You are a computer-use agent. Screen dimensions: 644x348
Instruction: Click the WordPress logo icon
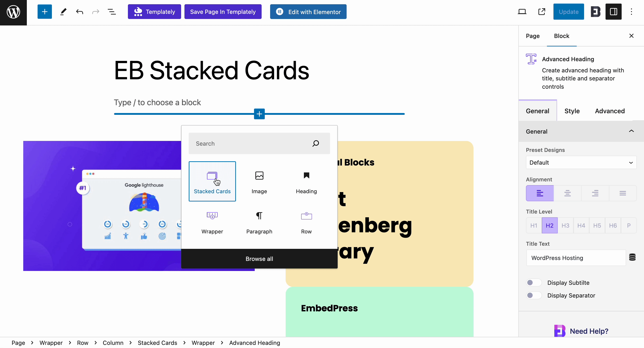click(13, 12)
